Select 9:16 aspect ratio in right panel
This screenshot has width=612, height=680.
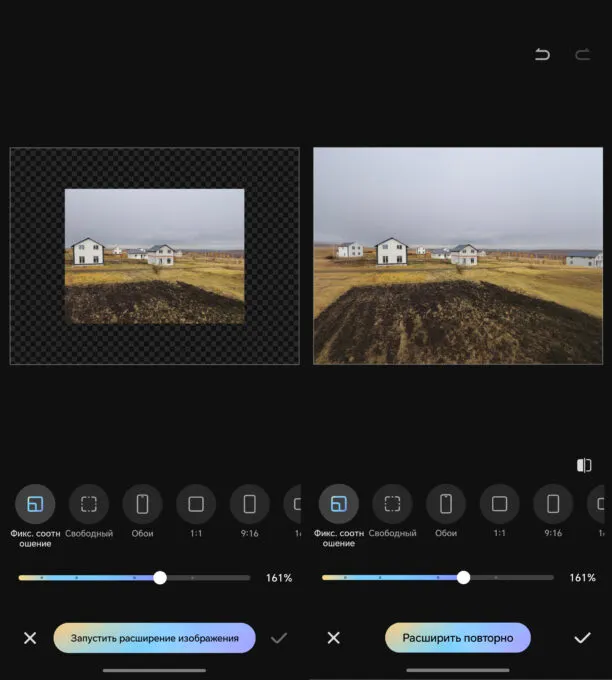click(553, 504)
